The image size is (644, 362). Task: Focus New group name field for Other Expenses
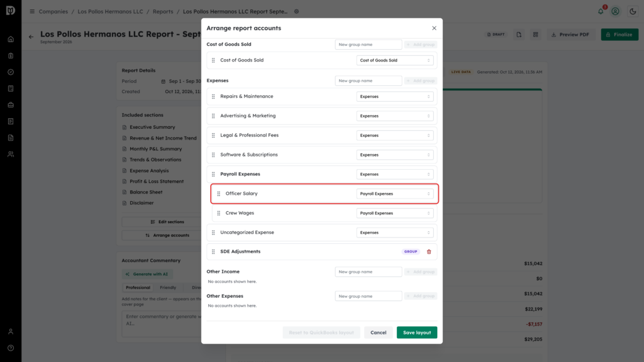click(x=369, y=296)
